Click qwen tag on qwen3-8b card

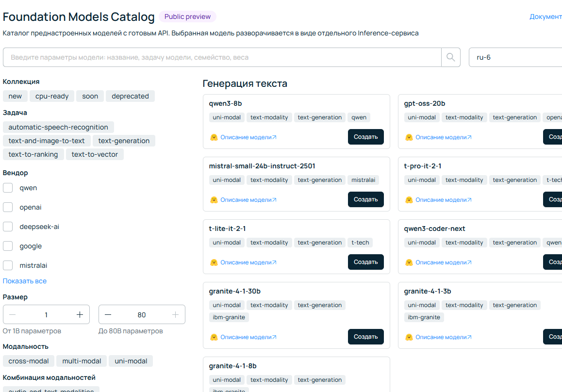[x=359, y=117]
